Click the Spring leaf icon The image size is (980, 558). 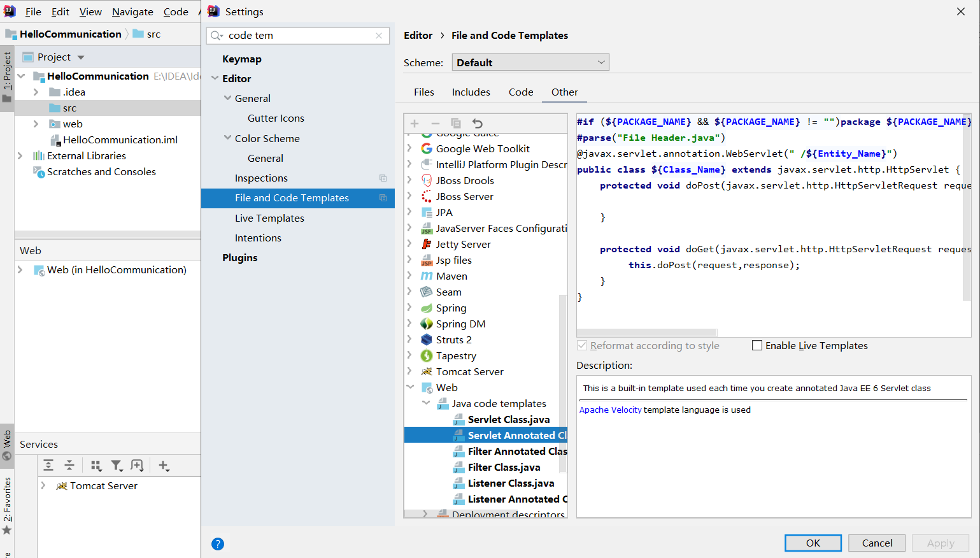427,308
